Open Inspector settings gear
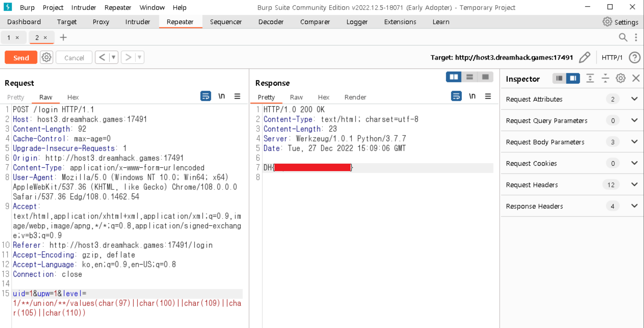Viewport: 644px width, 328px height. (621, 78)
